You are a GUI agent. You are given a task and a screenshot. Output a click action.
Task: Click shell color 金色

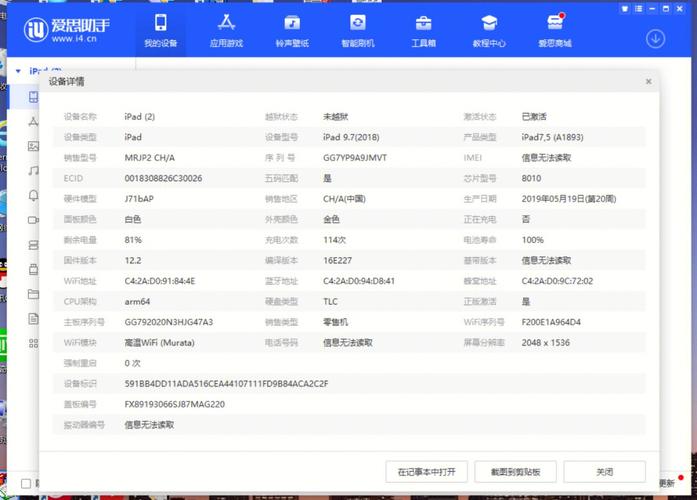tap(331, 219)
